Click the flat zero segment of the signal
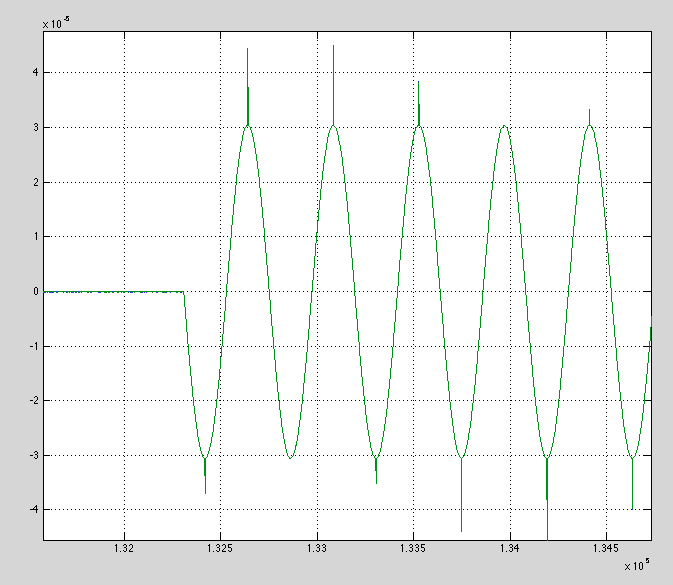This screenshot has height=585, width=673. [x=110, y=292]
